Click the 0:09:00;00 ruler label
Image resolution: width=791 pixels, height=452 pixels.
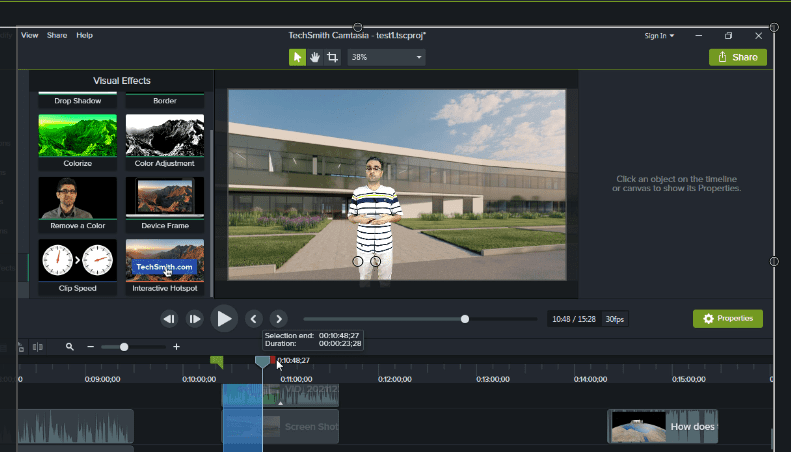coord(102,379)
